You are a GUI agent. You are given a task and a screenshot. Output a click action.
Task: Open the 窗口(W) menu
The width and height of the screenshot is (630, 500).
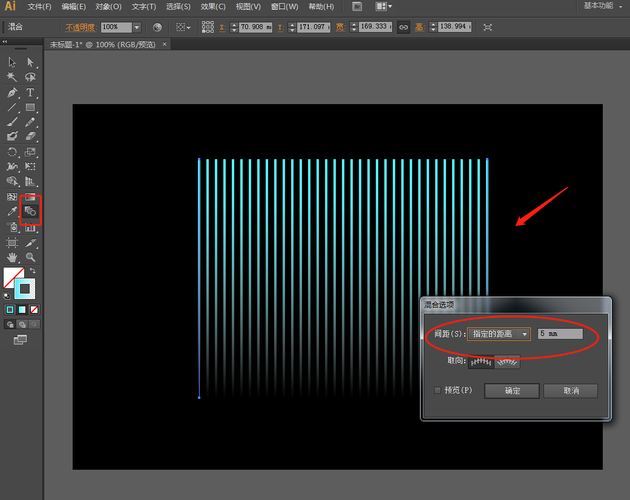(x=284, y=7)
